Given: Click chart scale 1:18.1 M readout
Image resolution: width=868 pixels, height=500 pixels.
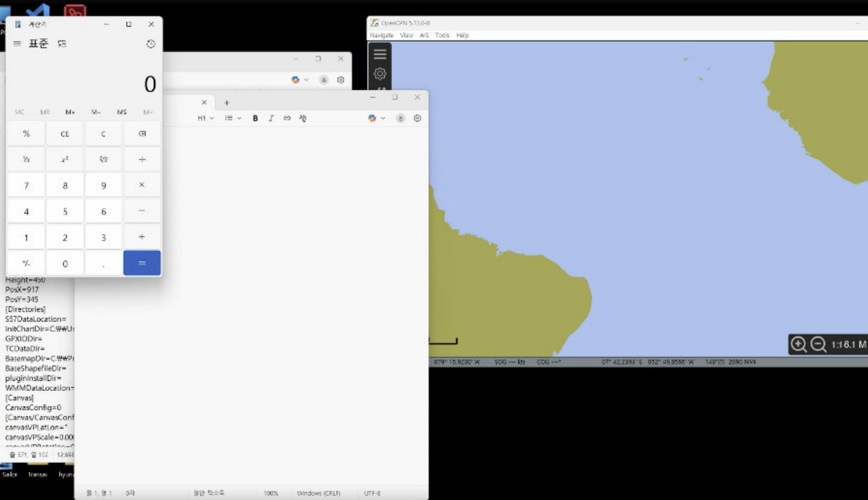Looking at the screenshot, I should [848, 345].
